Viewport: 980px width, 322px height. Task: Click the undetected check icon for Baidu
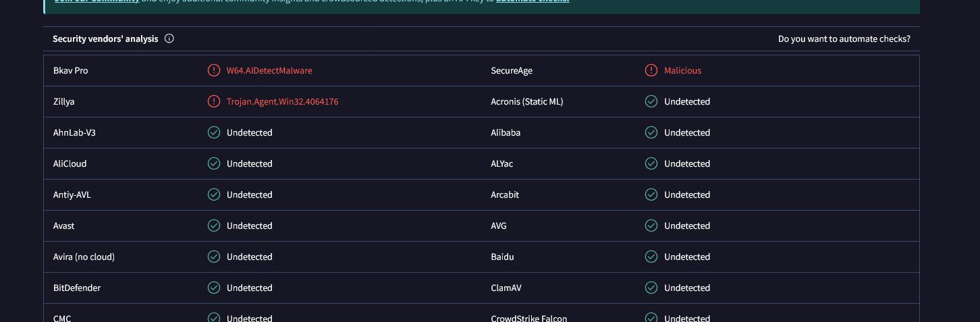pos(651,257)
